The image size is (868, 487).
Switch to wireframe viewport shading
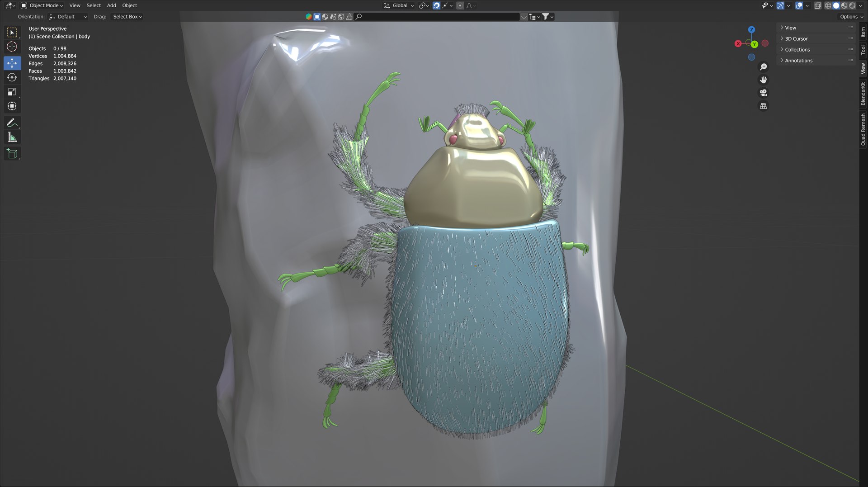coord(828,5)
